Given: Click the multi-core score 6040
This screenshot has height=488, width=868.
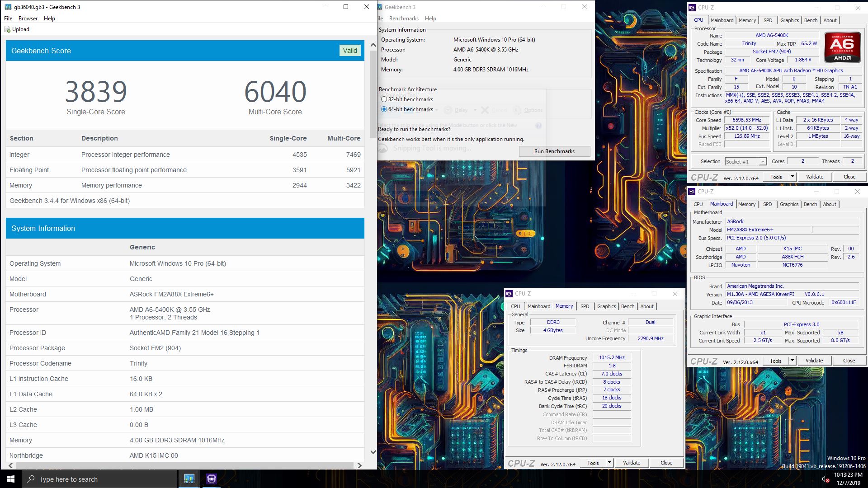Looking at the screenshot, I should click(275, 92).
